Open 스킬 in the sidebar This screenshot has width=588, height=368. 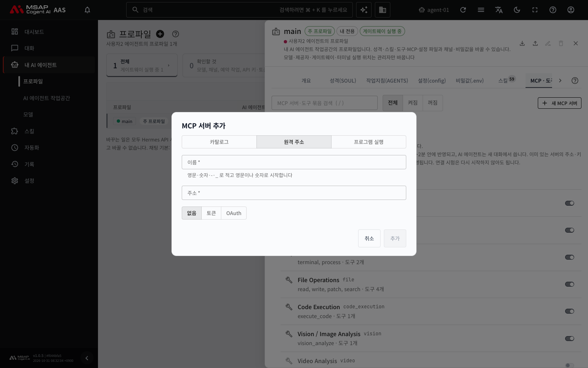point(49,131)
